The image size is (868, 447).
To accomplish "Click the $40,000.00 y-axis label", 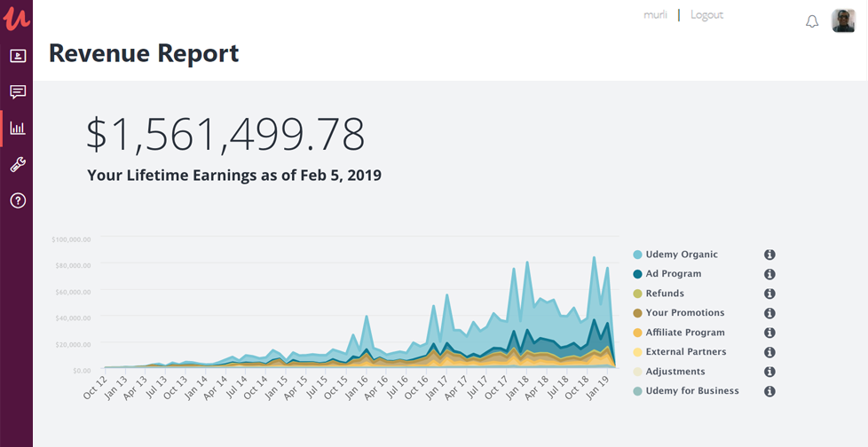I will coord(73,318).
